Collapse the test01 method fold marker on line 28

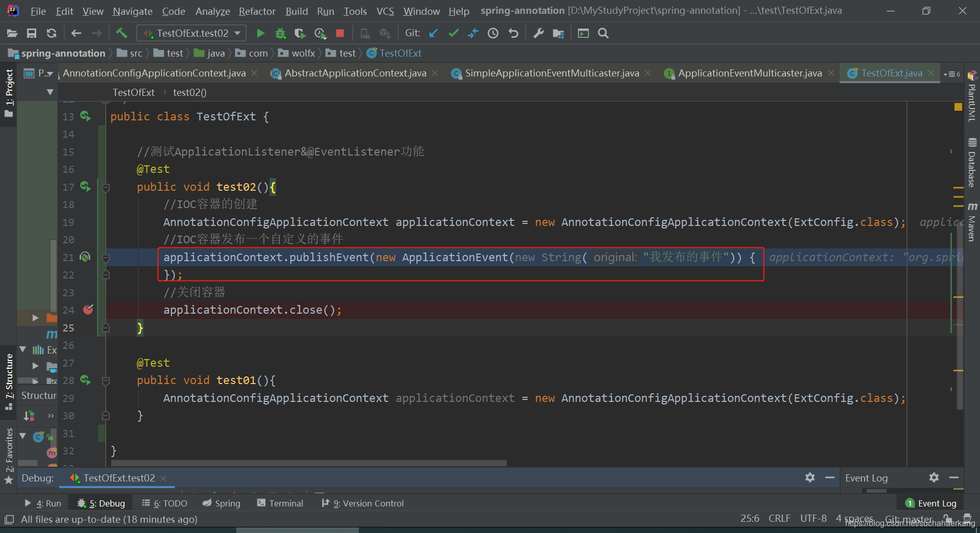point(106,381)
